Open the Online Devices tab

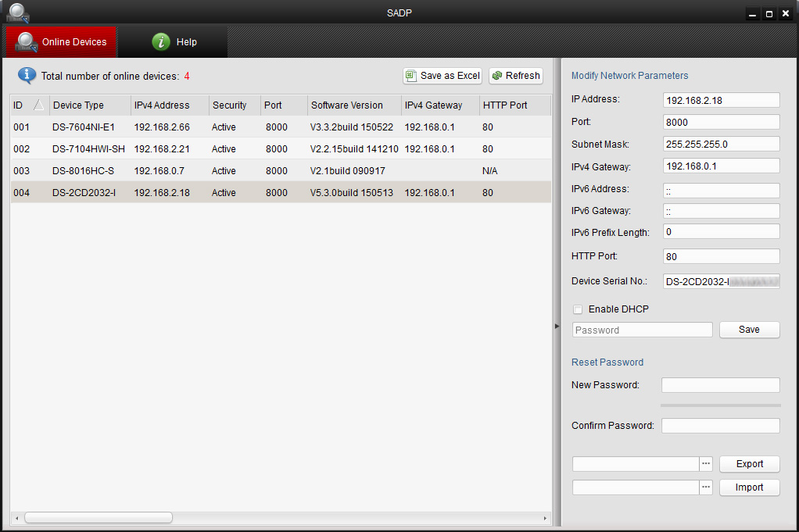(62, 41)
